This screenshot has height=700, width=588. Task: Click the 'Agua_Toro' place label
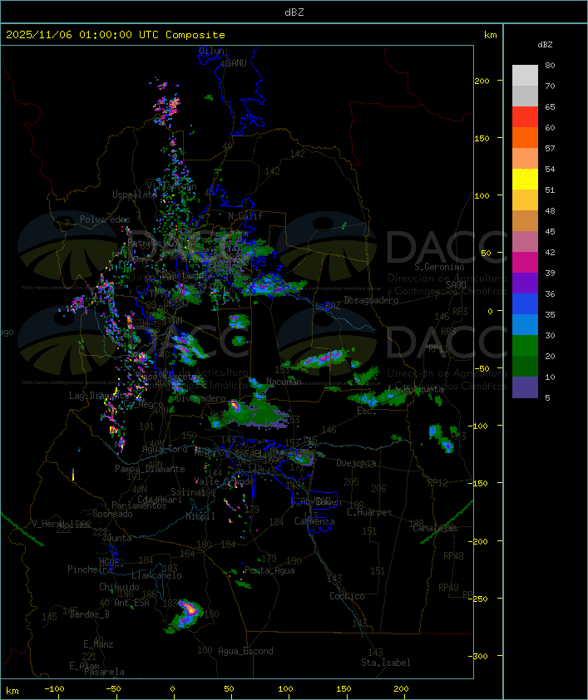[165, 449]
